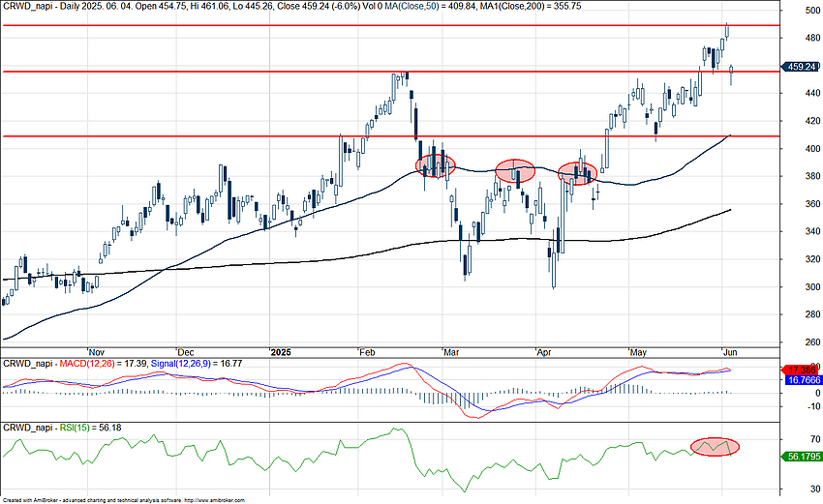Click the 30 level on RSI axis
823x504 pixels.
815,489
